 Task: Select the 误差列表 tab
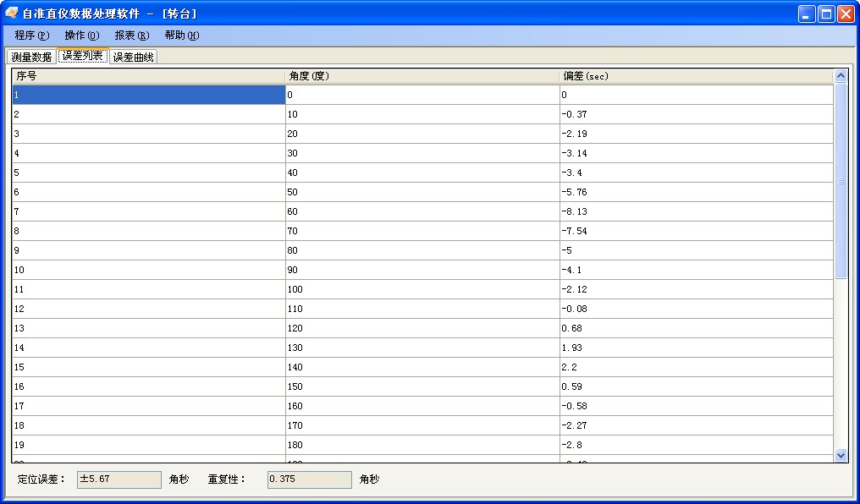(x=82, y=56)
